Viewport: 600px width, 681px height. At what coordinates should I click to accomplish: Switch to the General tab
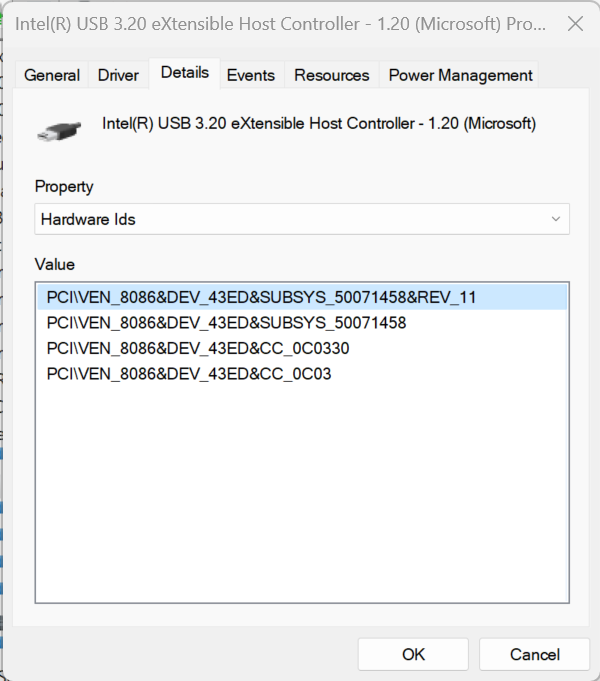point(52,75)
